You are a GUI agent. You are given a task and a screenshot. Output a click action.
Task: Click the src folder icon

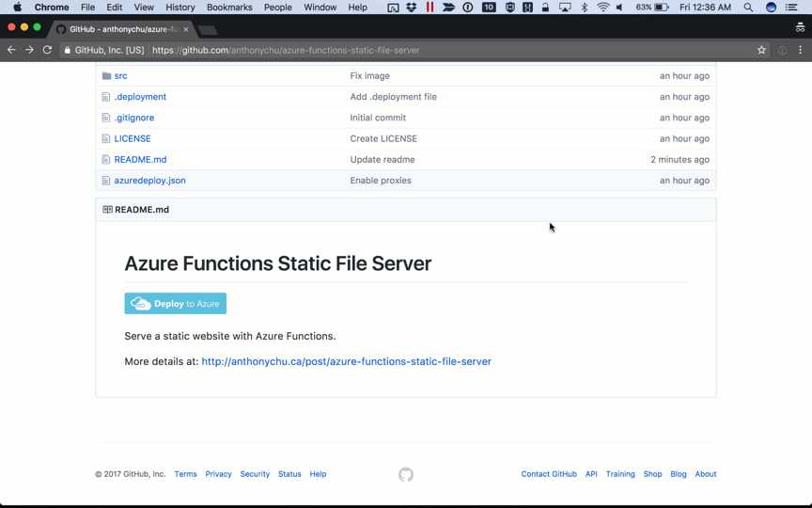point(107,75)
